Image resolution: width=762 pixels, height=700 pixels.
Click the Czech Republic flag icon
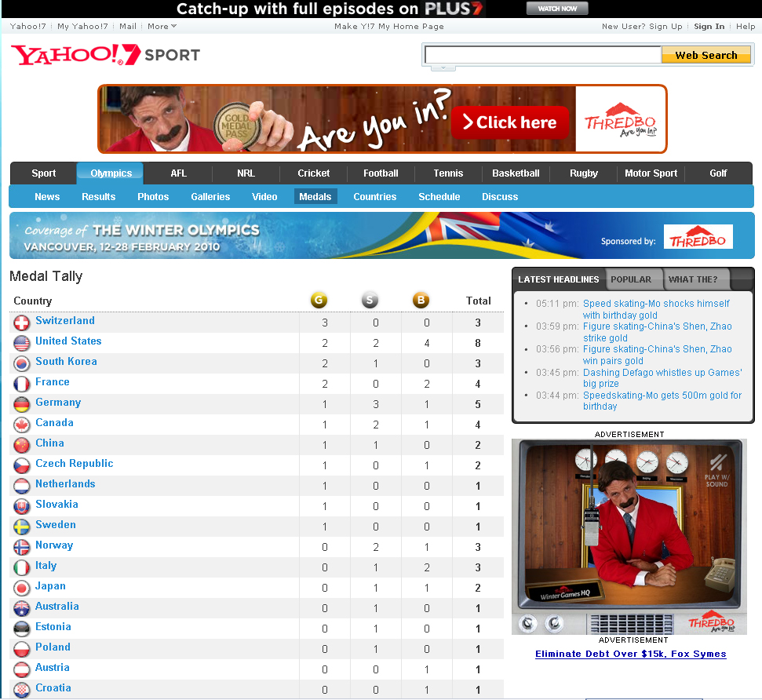21,465
